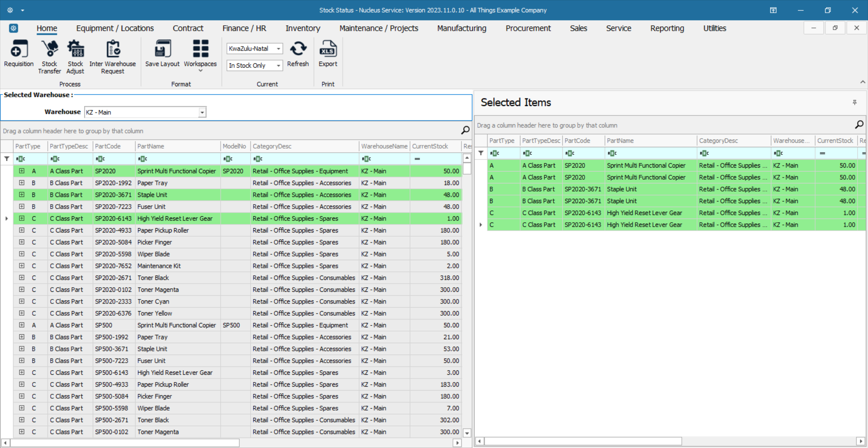The image size is (868, 448).
Task: Switch to the Inventory ribbon tab
Action: (x=302, y=28)
